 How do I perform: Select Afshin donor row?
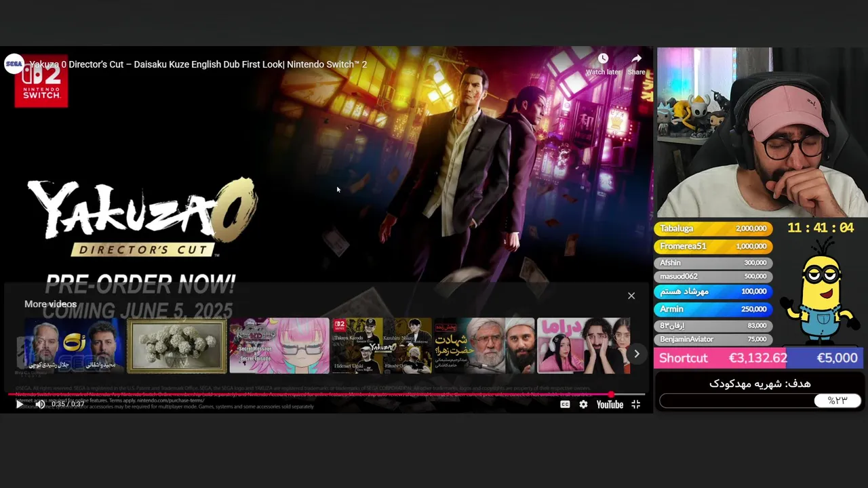pos(713,262)
